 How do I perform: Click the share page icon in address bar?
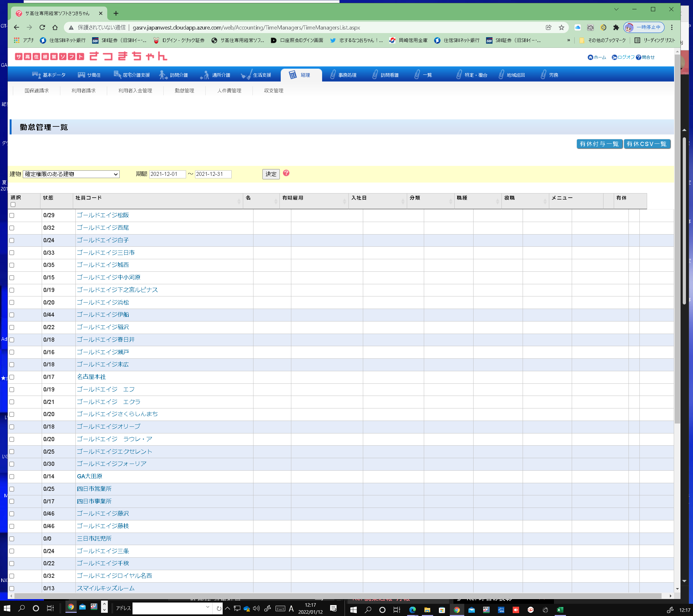pyautogui.click(x=548, y=28)
